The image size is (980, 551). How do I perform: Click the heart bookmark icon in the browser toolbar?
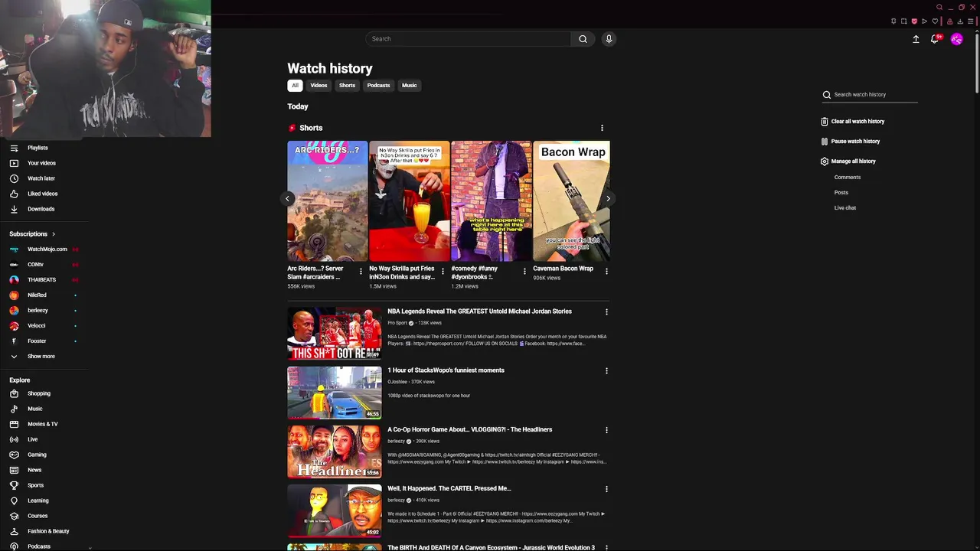935,21
